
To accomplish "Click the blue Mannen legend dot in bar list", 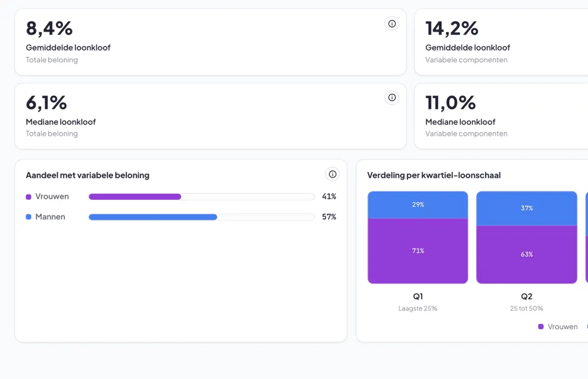I will click(28, 217).
